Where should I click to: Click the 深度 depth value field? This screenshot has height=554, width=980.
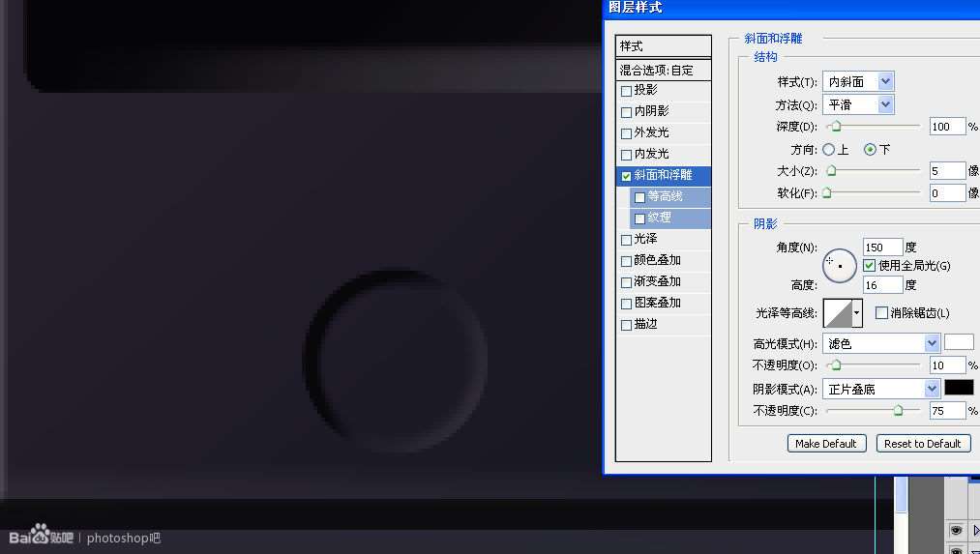pyautogui.click(x=947, y=127)
